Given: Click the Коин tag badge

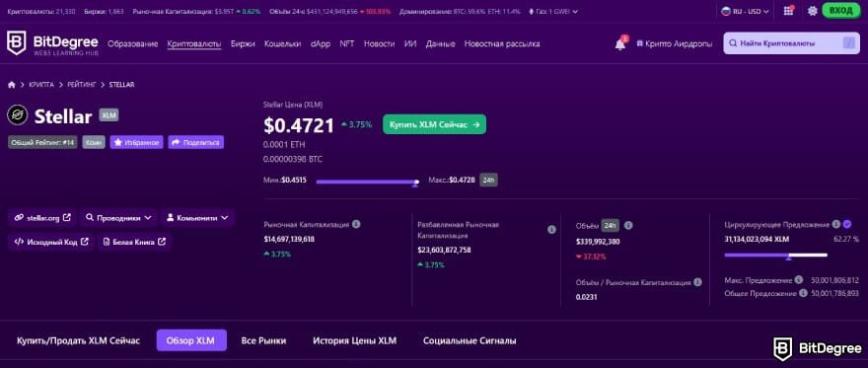Looking at the screenshot, I should click(94, 142).
